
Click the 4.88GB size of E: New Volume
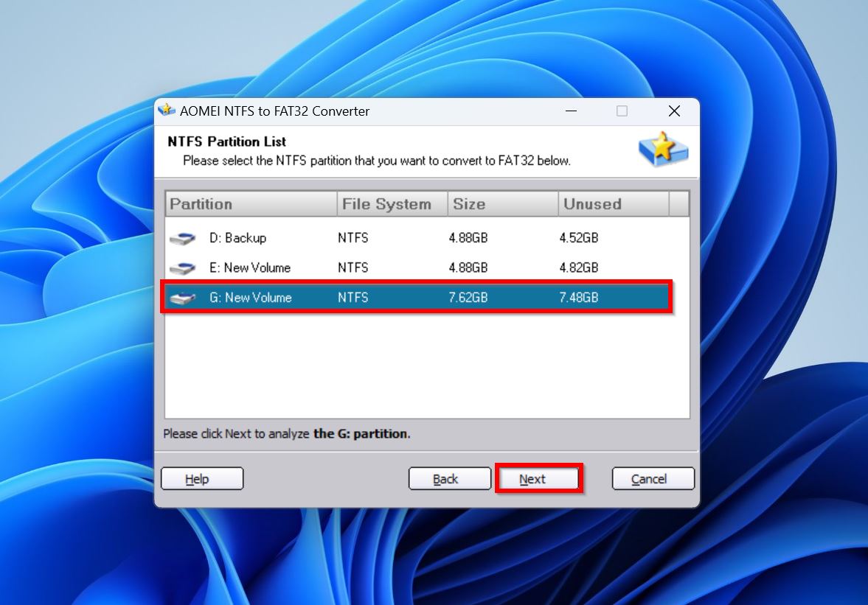[x=468, y=267]
